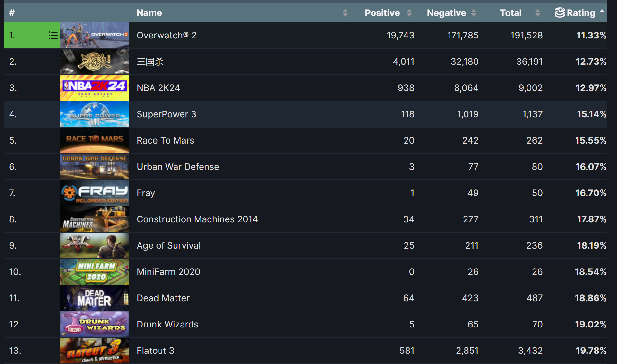Click the Rating ascending sort arrow
The width and height of the screenshot is (617, 364).
click(x=602, y=11)
